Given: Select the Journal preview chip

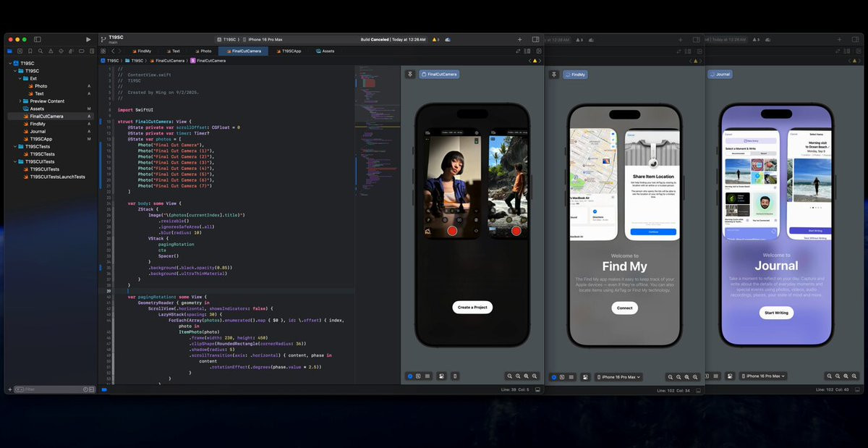Looking at the screenshot, I should coord(720,74).
